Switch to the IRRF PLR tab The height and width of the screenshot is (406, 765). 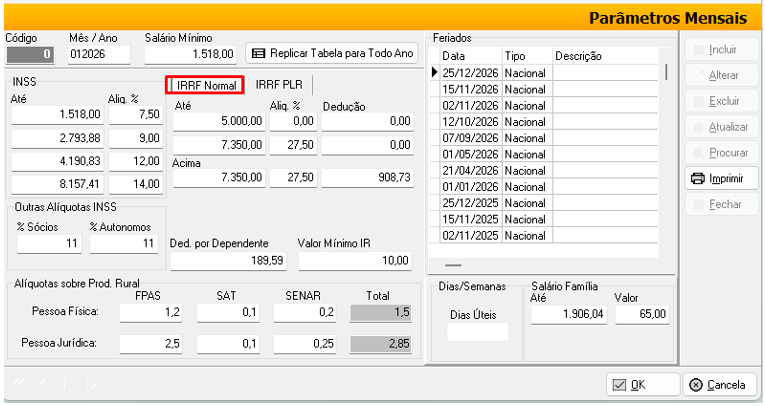click(279, 86)
